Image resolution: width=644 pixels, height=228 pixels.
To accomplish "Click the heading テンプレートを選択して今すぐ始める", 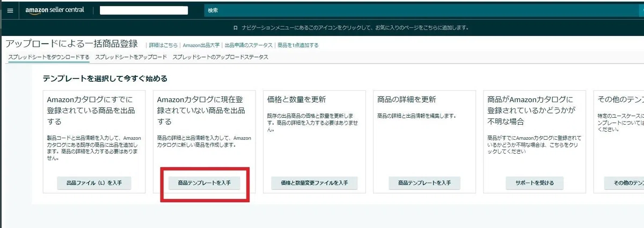I will [x=105, y=79].
